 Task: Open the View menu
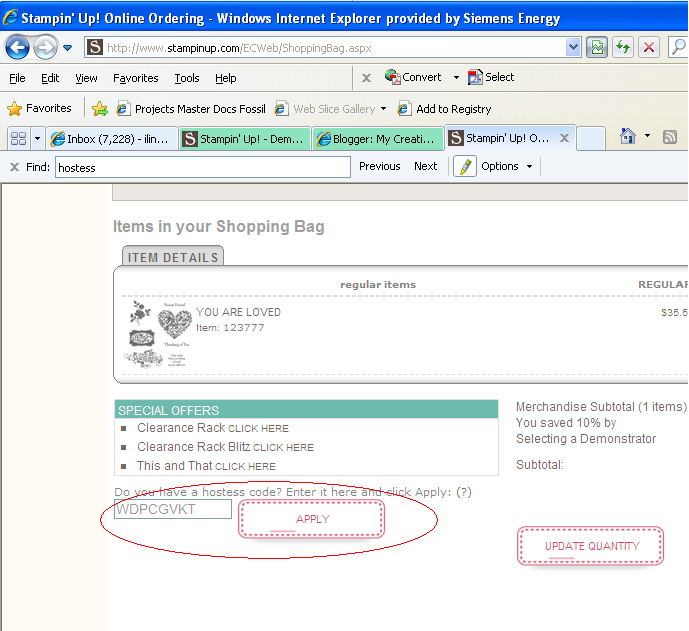[86, 78]
